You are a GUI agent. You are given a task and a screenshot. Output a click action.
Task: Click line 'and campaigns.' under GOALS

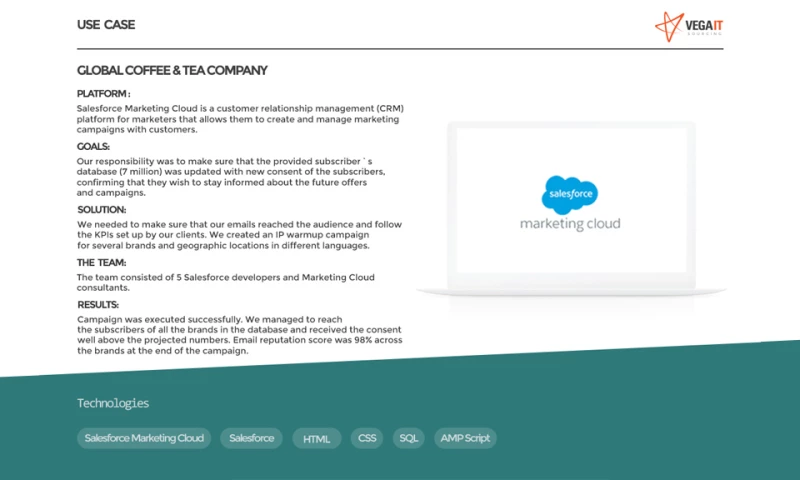click(x=111, y=193)
